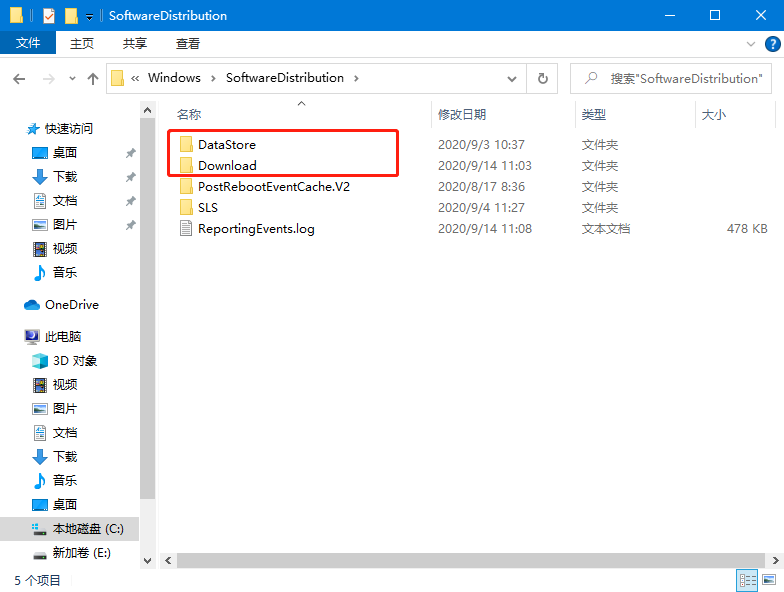Sort by the 修改日期 column header

(462, 114)
